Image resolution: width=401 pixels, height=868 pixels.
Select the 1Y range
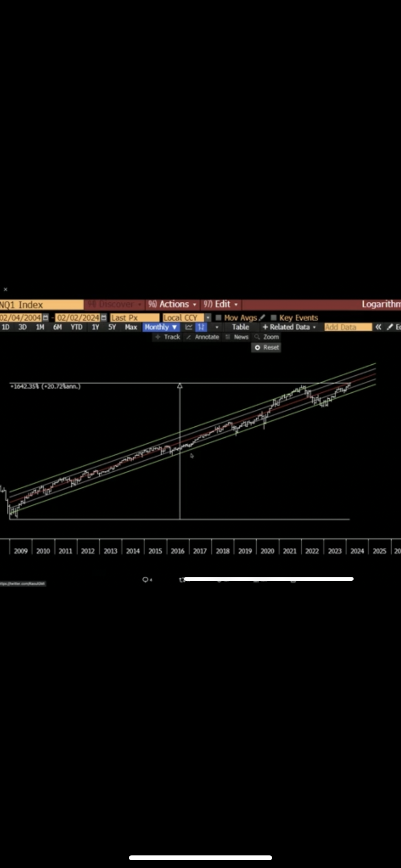(x=95, y=327)
